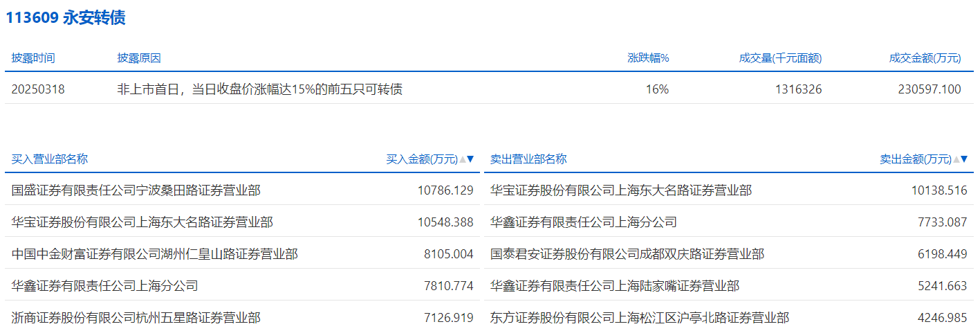The image size is (980, 331).
Task: Click the 成交金额(万元) column header
Action: click(925, 58)
